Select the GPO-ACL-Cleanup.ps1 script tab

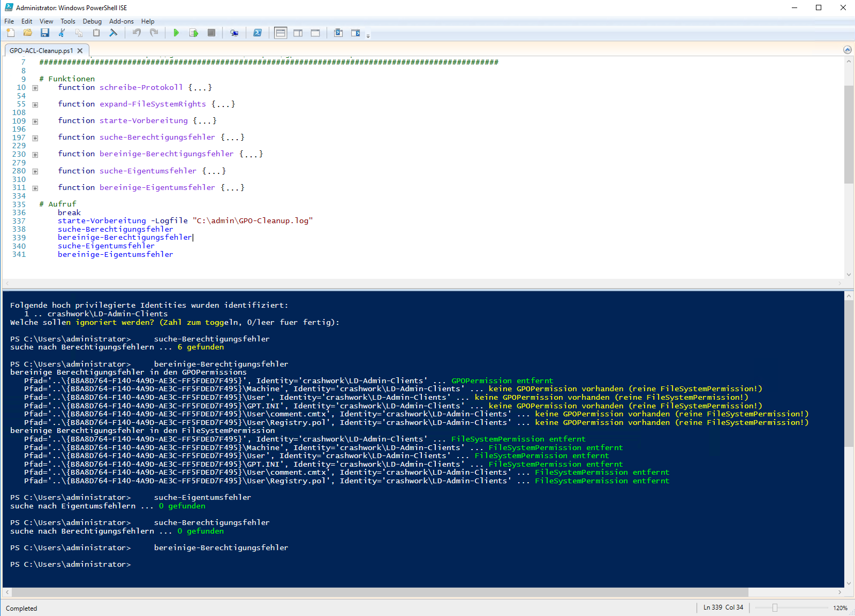tap(41, 51)
